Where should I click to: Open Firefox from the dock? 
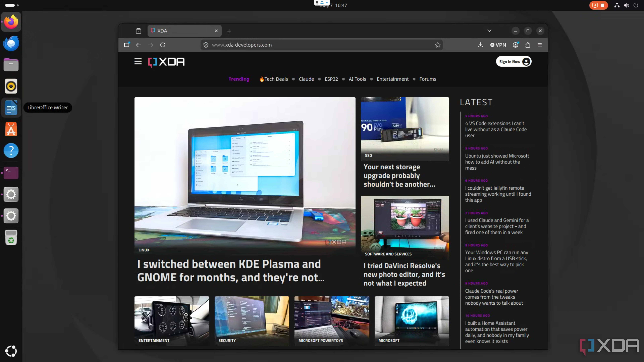[x=11, y=22]
